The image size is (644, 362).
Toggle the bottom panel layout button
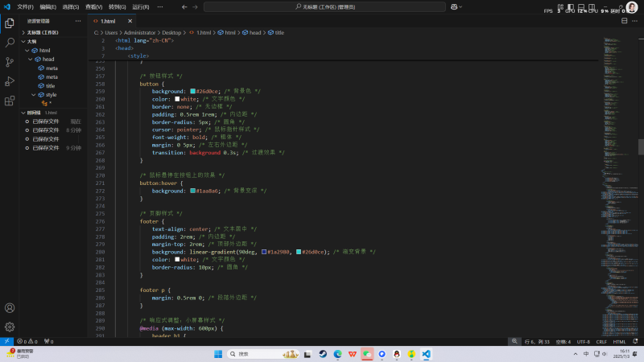click(581, 7)
